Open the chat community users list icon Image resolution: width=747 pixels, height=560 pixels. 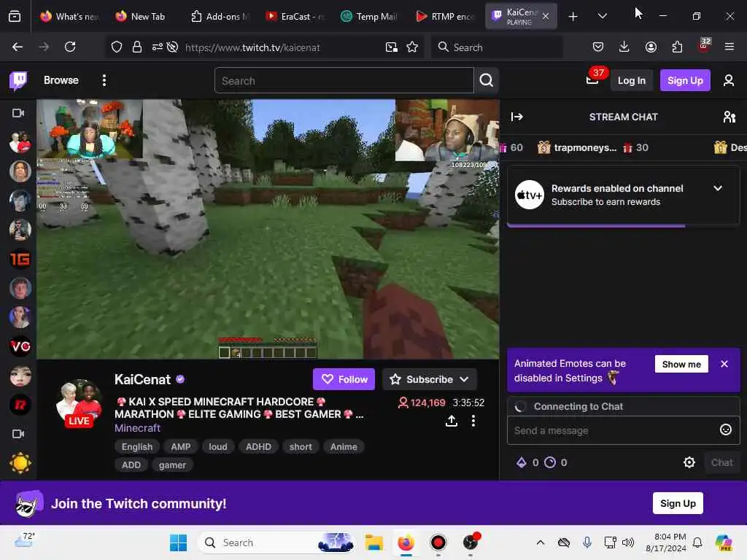(729, 117)
